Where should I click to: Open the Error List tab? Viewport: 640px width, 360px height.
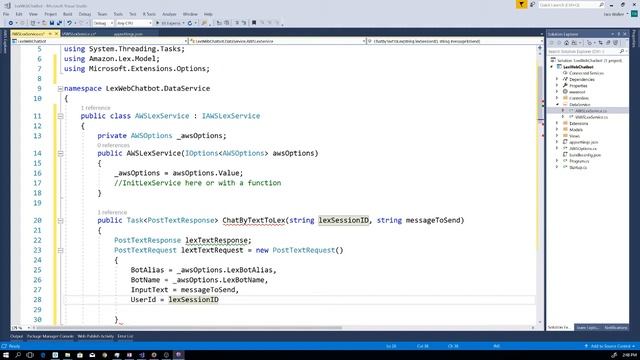click(x=125, y=336)
